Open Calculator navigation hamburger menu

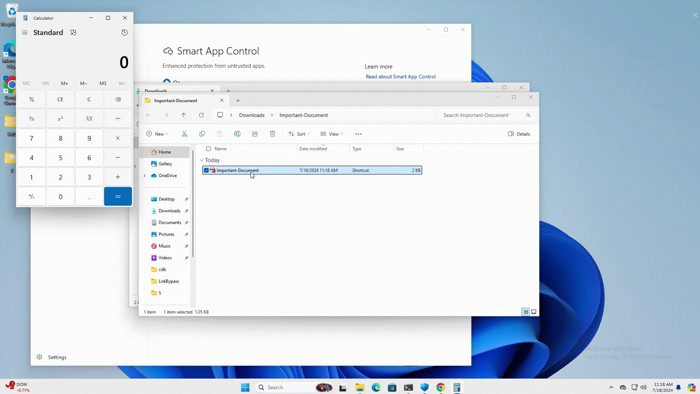point(25,33)
